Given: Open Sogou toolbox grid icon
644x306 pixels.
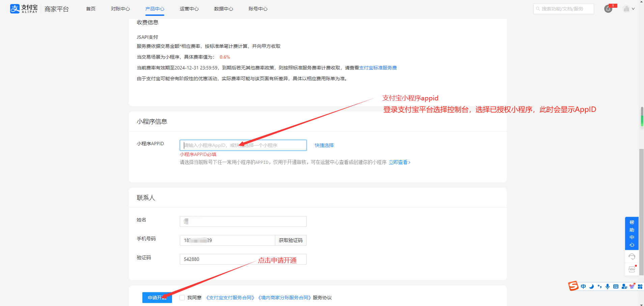Looking at the screenshot, I should pos(640,286).
